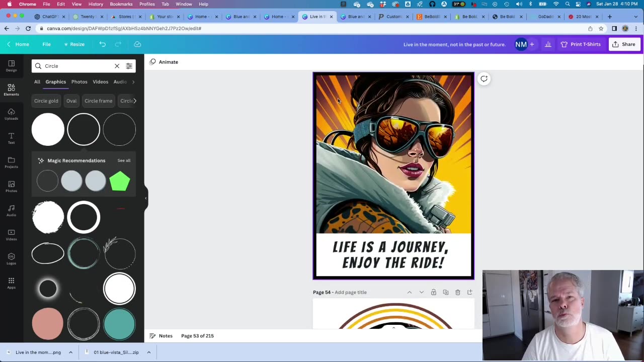Select the Videos elements tab
This screenshot has width=644, height=362.
click(100, 81)
